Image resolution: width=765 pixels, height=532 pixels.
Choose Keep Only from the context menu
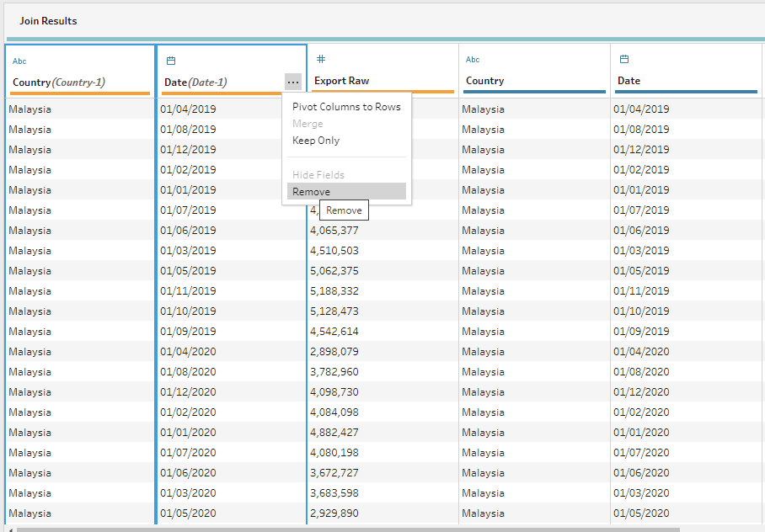316,141
